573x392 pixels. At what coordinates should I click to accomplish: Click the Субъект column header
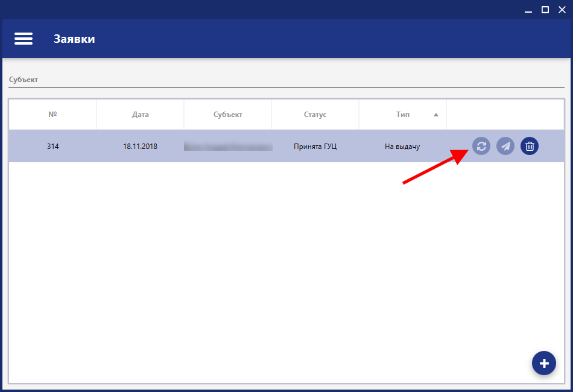click(x=227, y=115)
